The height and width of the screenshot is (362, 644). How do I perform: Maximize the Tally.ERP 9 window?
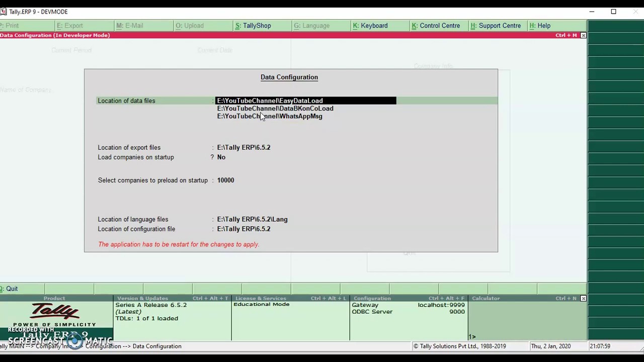click(x=613, y=12)
